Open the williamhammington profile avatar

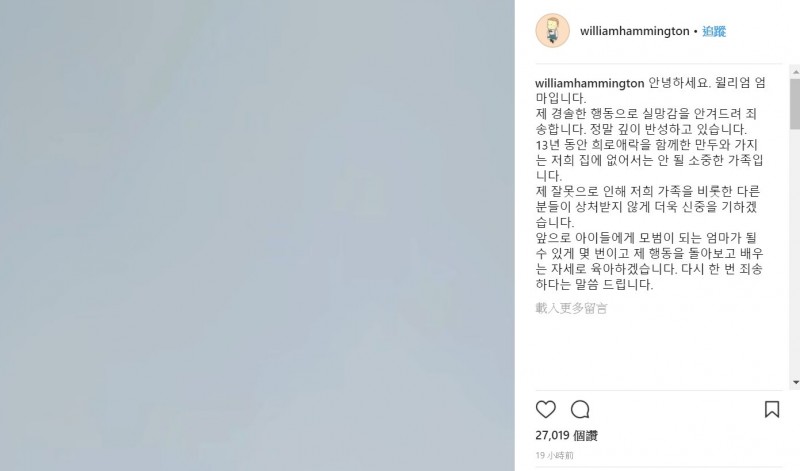[x=552, y=31]
